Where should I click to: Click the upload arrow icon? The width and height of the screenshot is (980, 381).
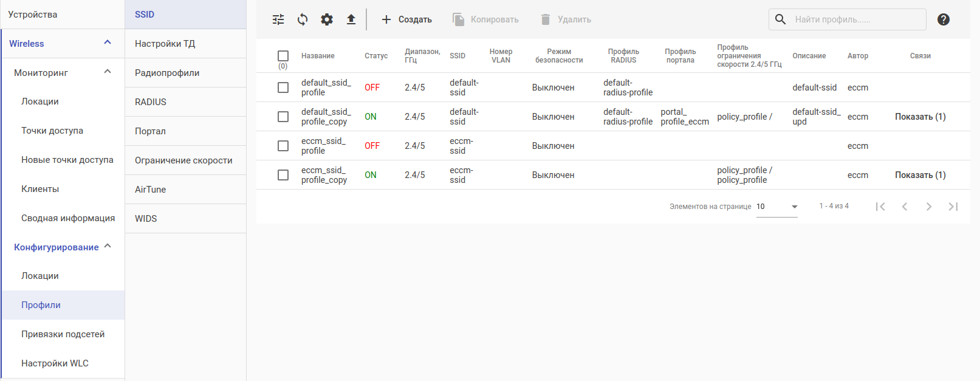click(351, 19)
